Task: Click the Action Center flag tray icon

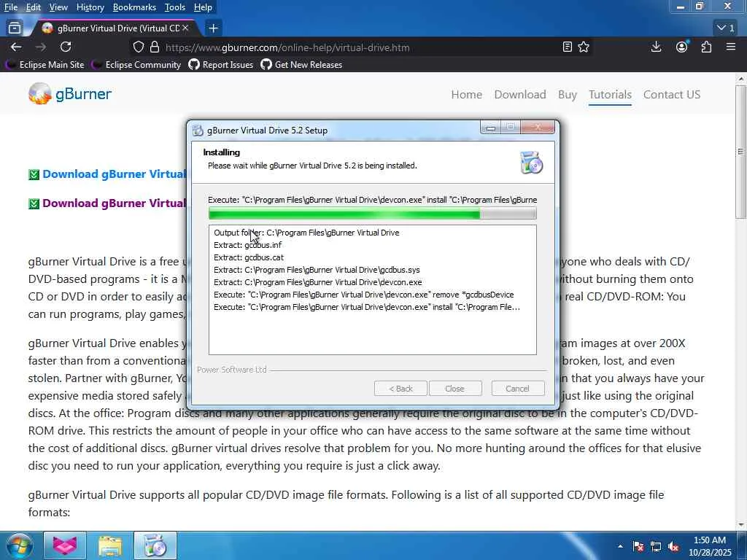Action: [638, 547]
